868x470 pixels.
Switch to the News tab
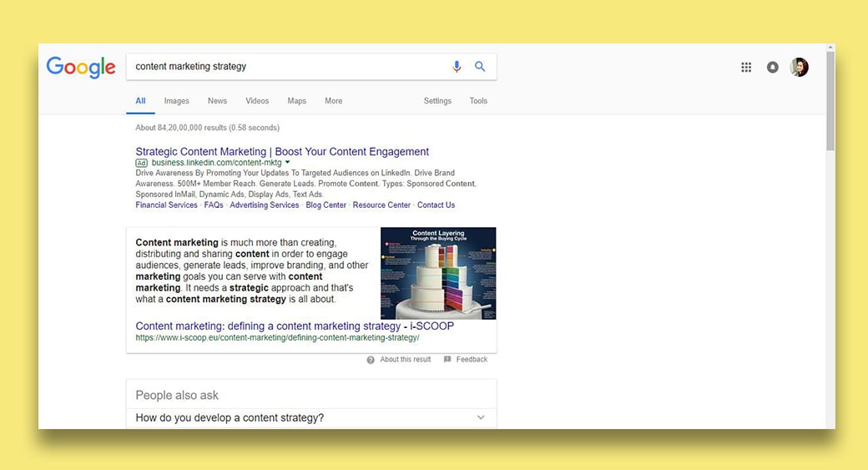tap(217, 101)
